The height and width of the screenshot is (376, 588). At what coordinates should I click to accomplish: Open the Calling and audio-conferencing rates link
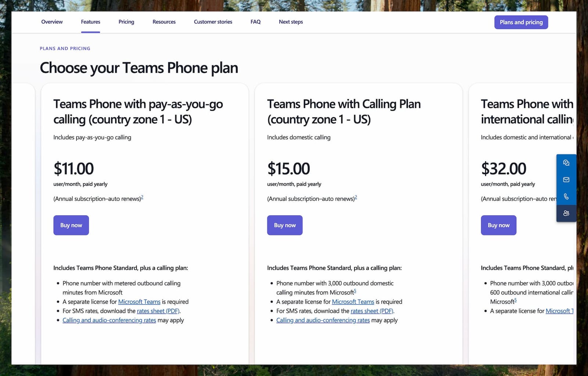(109, 320)
